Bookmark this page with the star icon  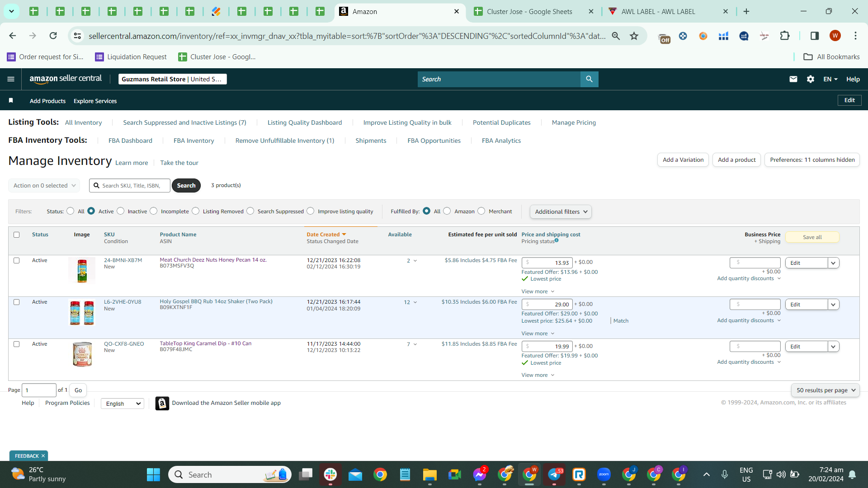point(634,36)
